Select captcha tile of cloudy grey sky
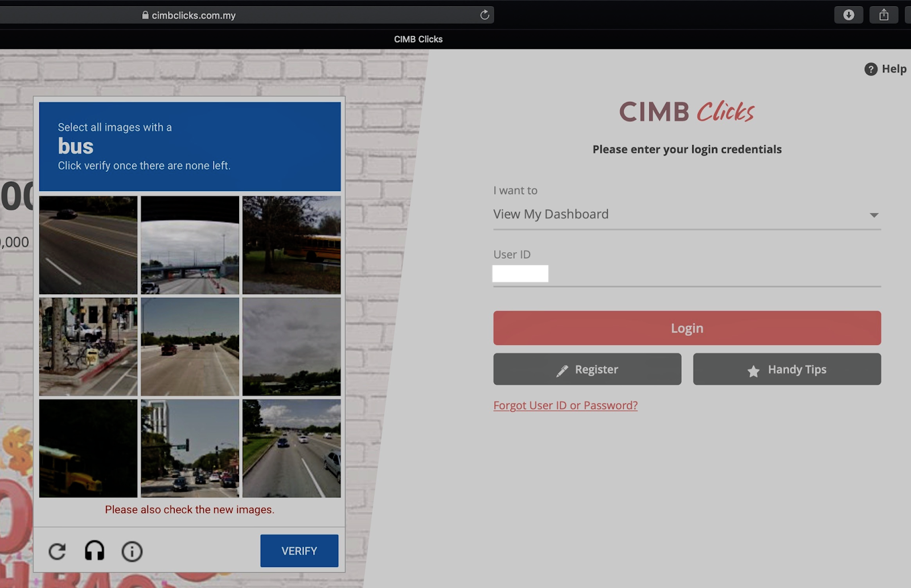The image size is (911, 588). [292, 347]
